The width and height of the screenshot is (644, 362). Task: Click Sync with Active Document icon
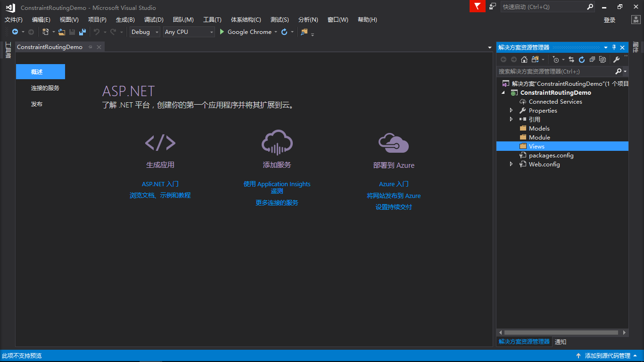(x=571, y=59)
